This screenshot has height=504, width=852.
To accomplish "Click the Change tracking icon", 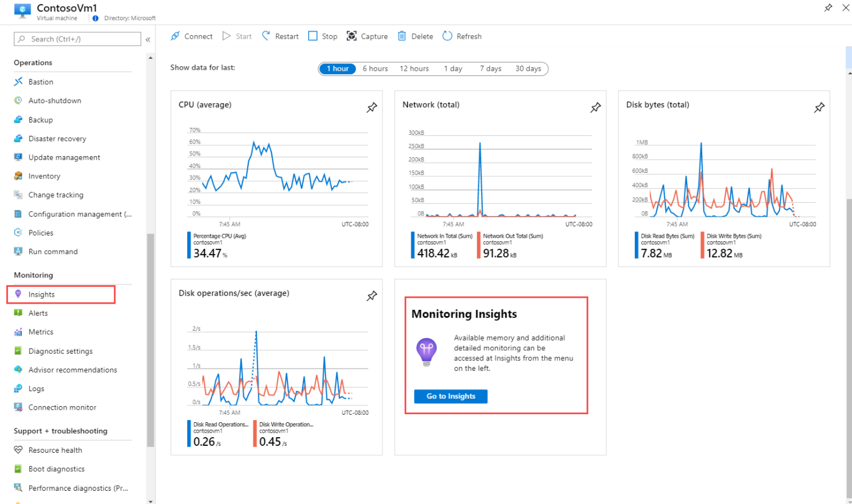I will [18, 195].
